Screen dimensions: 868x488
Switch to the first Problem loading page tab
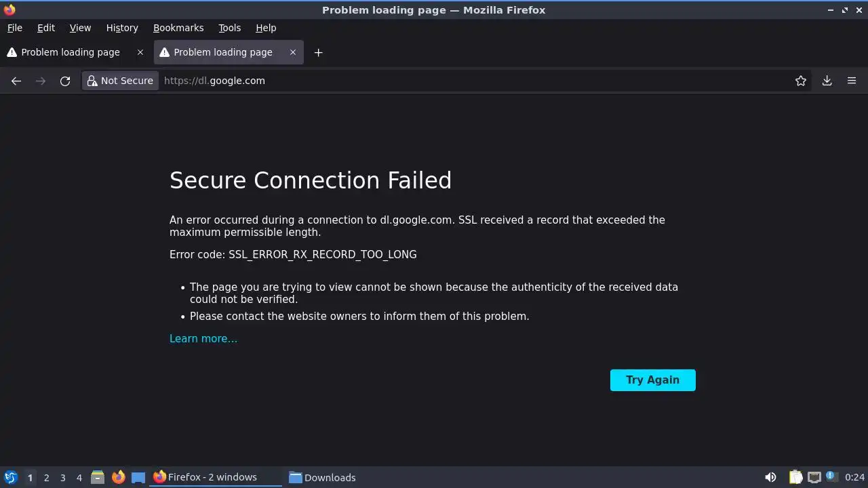tap(70, 52)
